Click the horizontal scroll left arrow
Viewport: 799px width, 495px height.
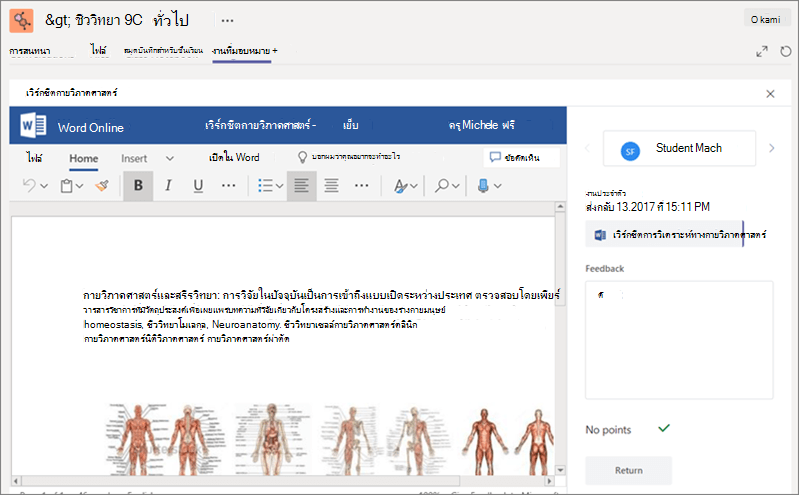coord(16,481)
